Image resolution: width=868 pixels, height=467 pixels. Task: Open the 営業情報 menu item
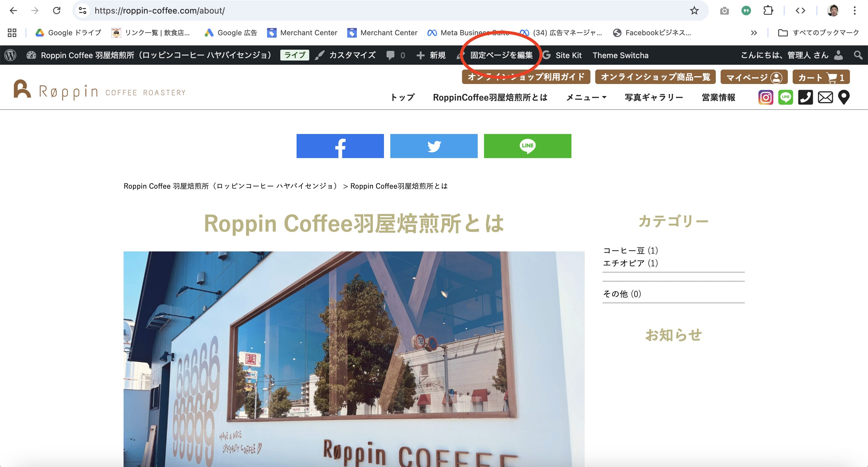tap(719, 98)
